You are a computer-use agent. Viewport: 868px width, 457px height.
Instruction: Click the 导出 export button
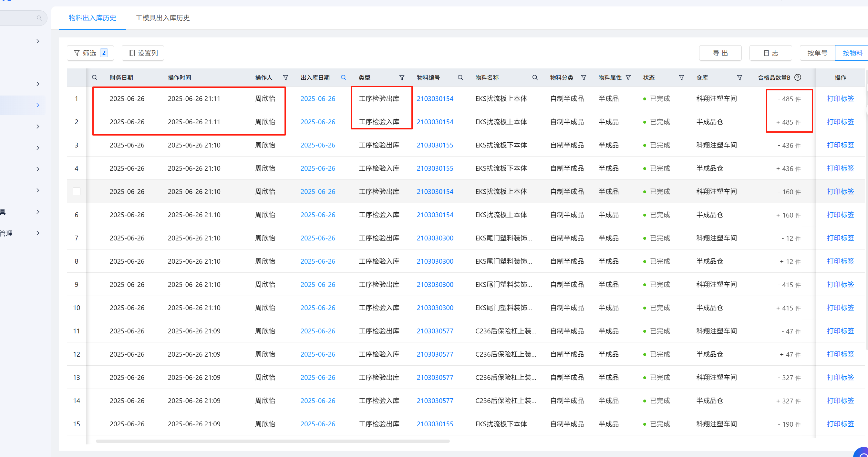click(x=720, y=53)
